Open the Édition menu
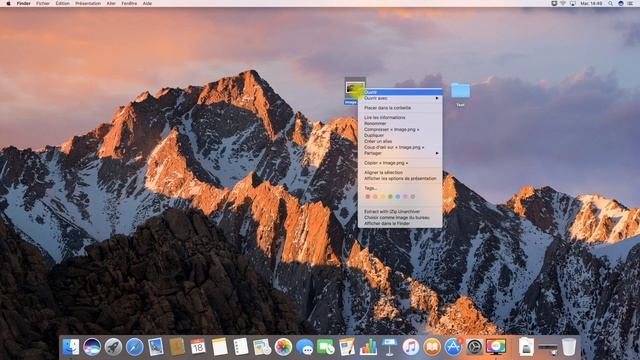 [62, 3]
